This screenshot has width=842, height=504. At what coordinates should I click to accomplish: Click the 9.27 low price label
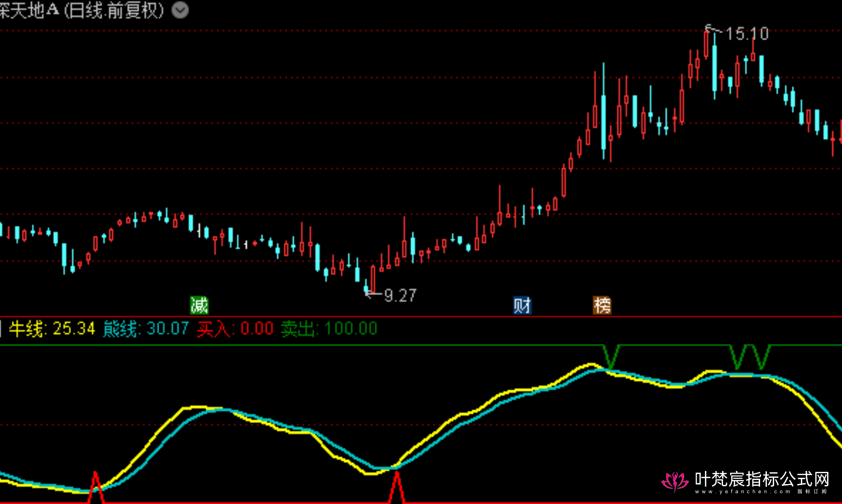400,295
